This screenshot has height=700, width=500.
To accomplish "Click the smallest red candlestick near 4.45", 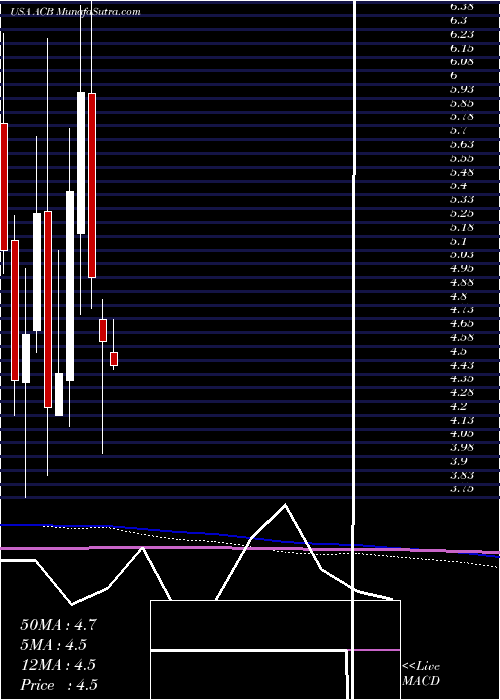I will [114, 359].
